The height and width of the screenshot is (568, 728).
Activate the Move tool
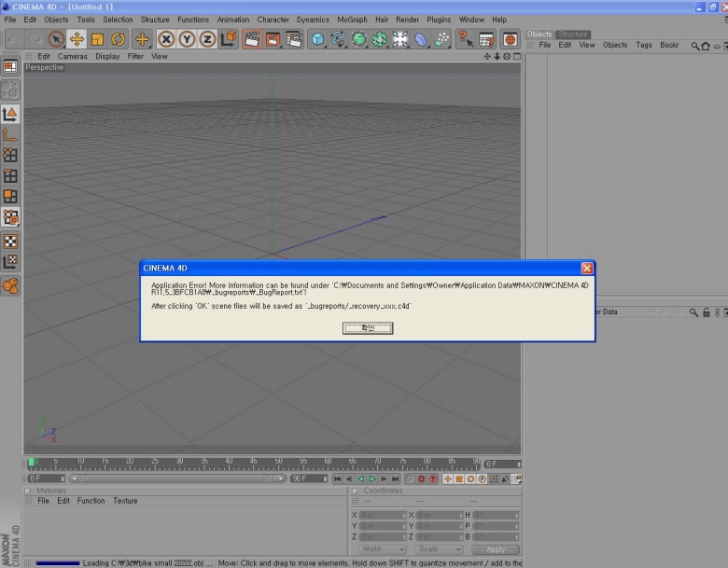click(77, 39)
